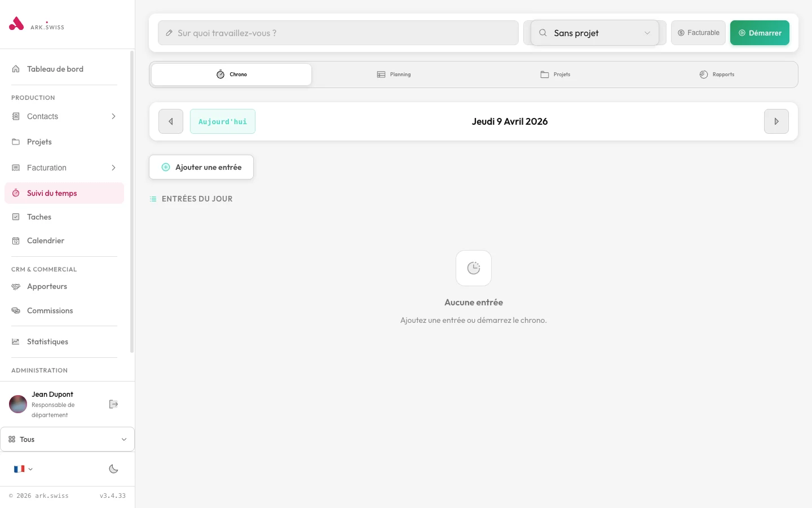
Task: Select Projets folder item in the sidebar
Action: [39, 142]
